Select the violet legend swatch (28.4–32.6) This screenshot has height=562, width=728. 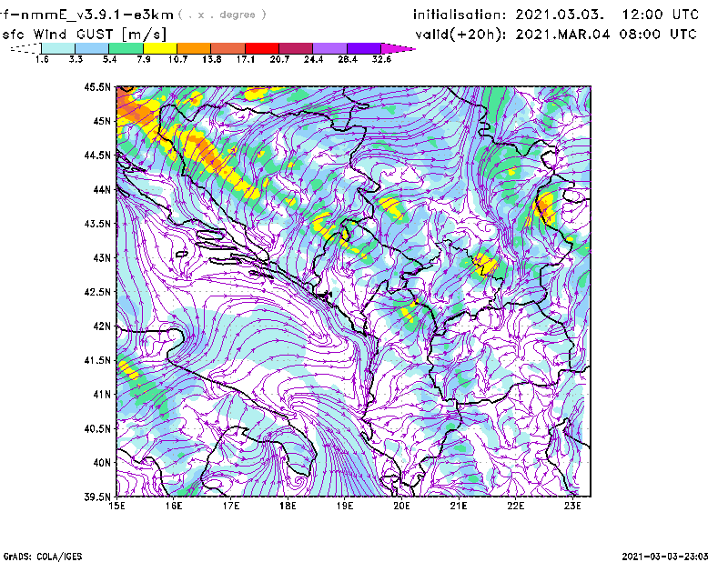tap(363, 48)
